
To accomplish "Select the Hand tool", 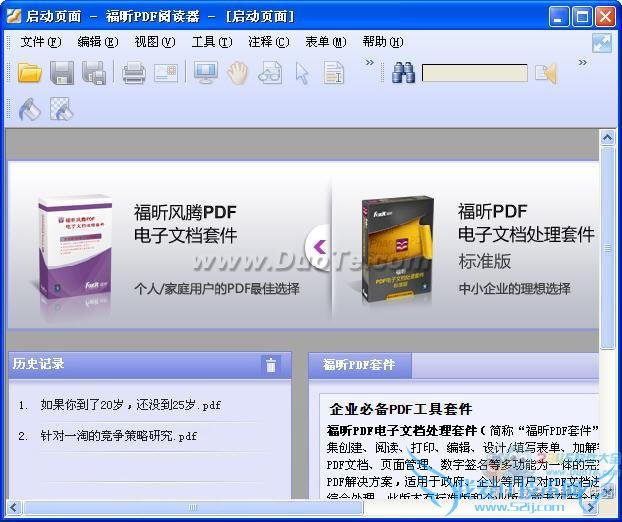I will click(238, 73).
